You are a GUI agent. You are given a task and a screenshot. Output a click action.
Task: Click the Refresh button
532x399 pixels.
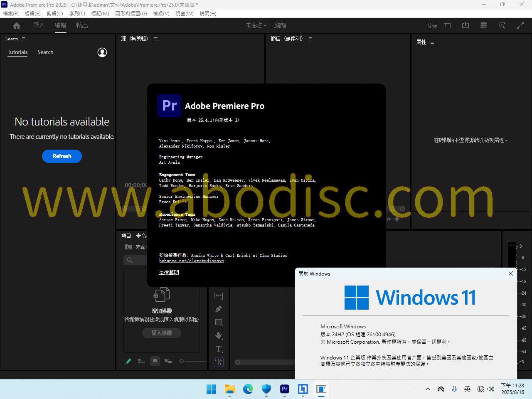[62, 156]
